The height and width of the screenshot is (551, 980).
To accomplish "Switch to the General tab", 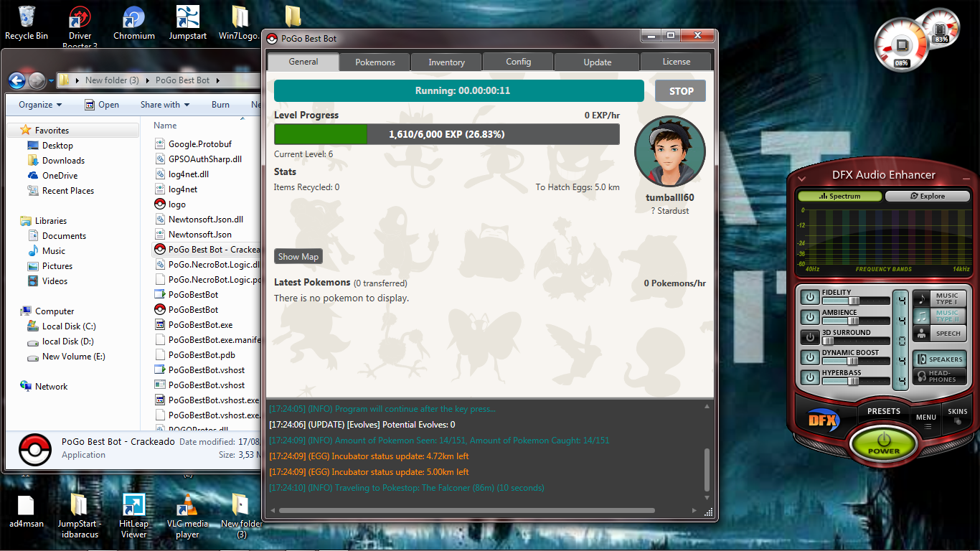I will (303, 62).
